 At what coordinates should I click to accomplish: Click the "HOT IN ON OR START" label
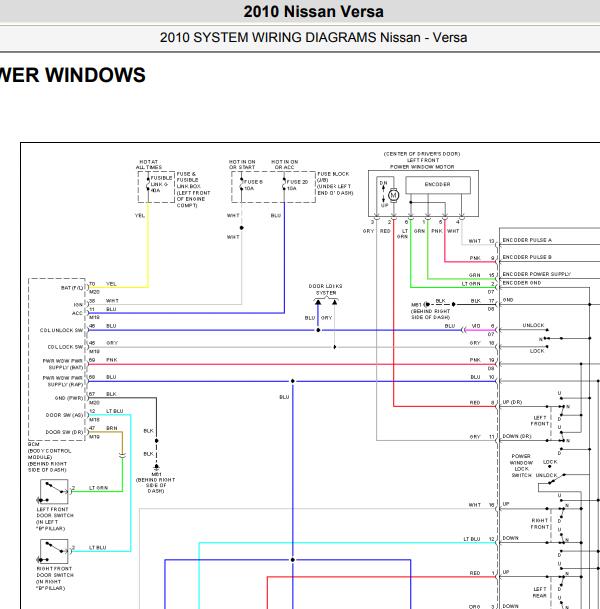point(242,164)
